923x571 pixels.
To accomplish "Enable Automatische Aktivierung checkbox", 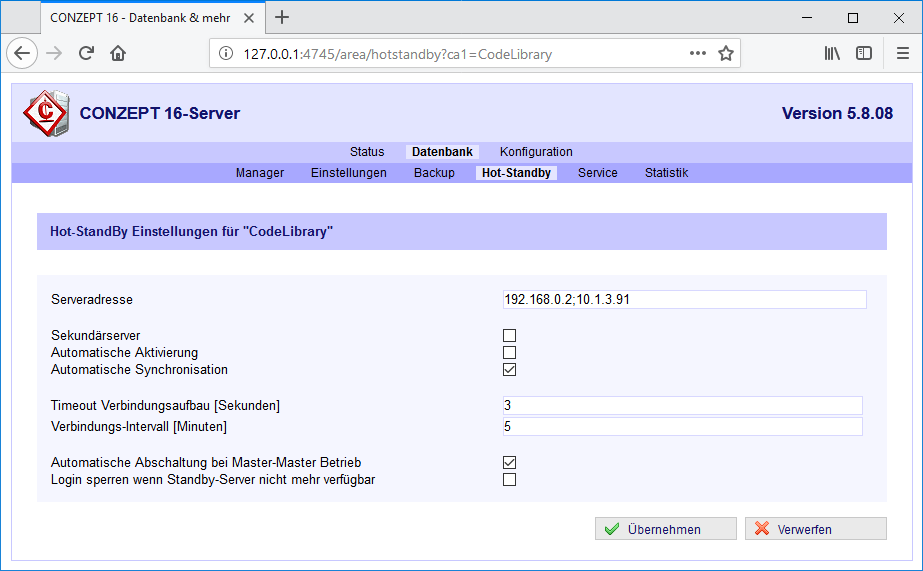I will tap(510, 352).
